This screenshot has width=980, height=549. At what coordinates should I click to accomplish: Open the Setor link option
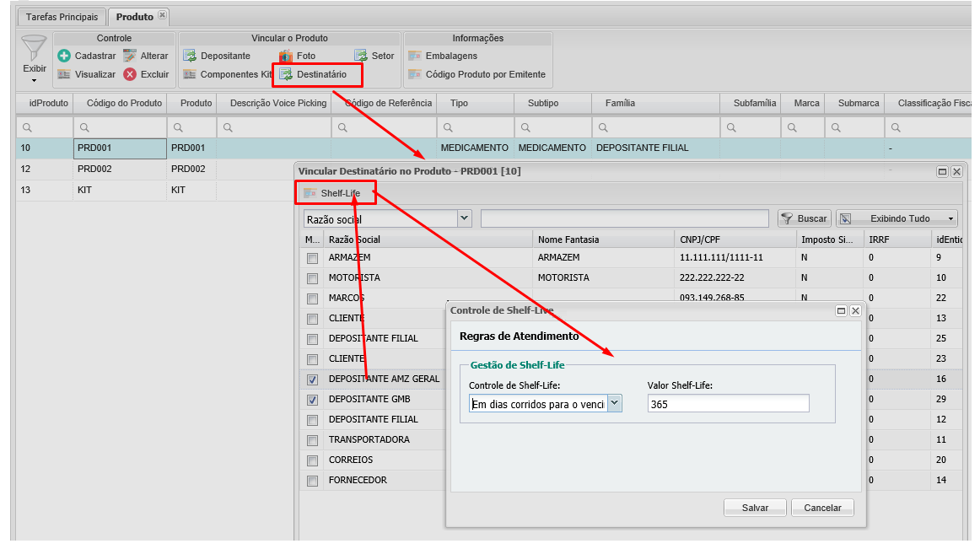[x=374, y=56]
